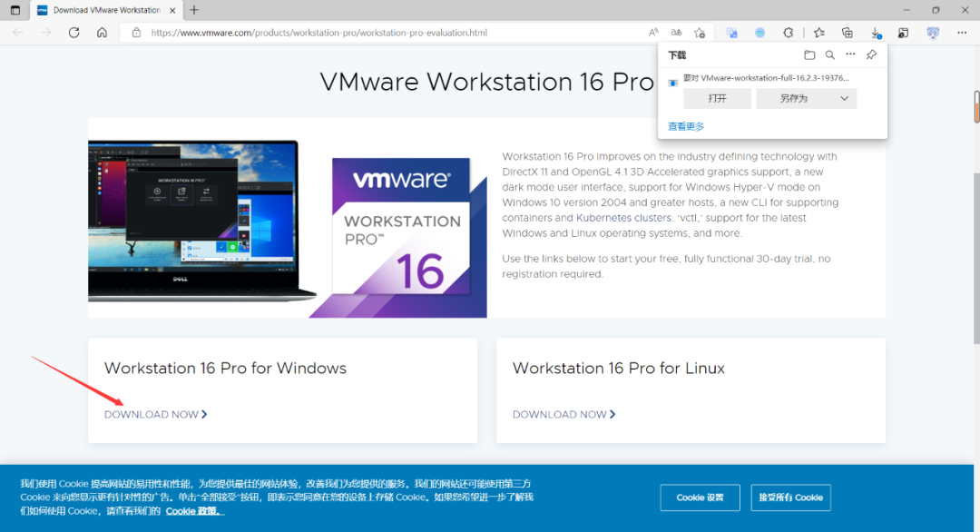Add this page to favorites

[x=700, y=33]
